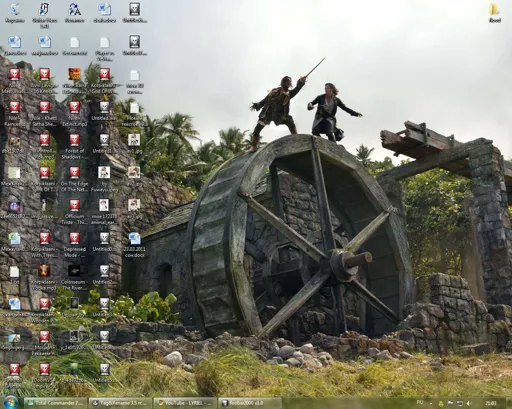This screenshot has height=409, width=512.
Task: Switch to foobar2000 taskbar window
Action: coord(249,403)
